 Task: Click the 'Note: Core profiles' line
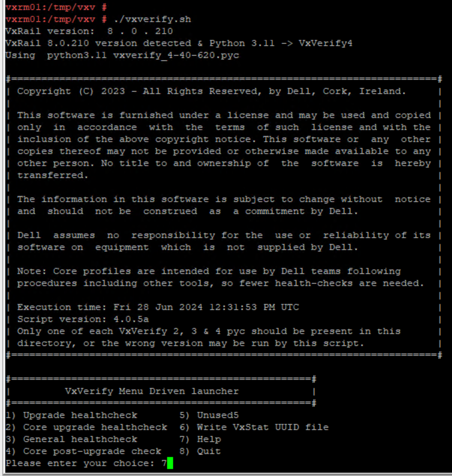click(x=209, y=271)
